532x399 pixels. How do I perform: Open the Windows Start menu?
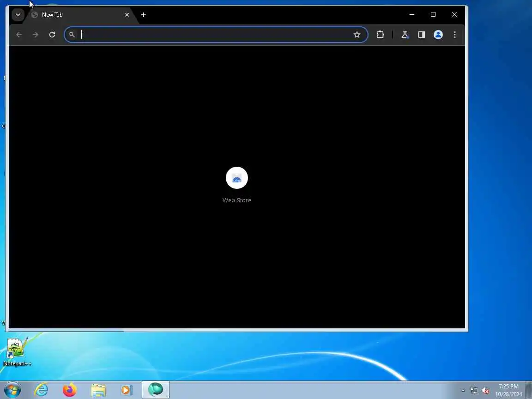(12, 390)
